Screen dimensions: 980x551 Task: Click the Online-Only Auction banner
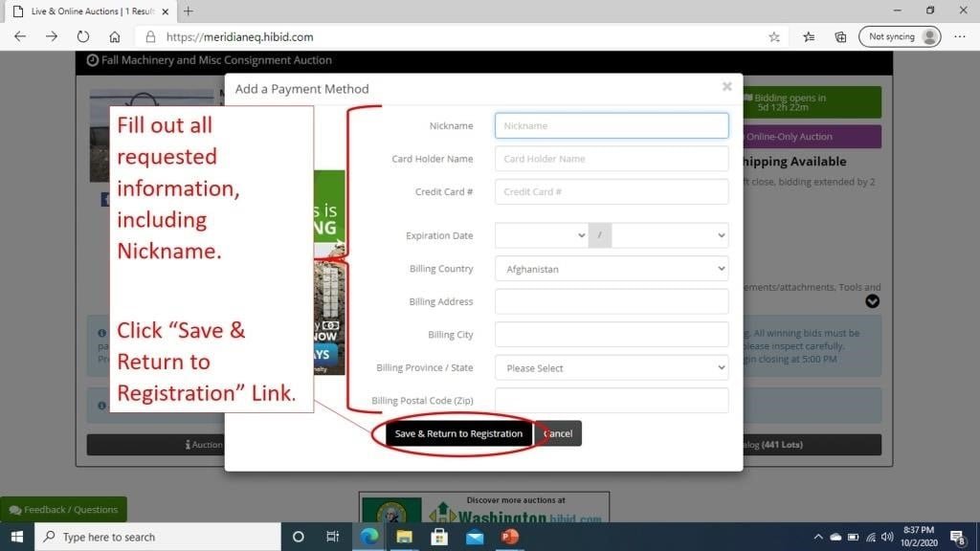(812, 137)
